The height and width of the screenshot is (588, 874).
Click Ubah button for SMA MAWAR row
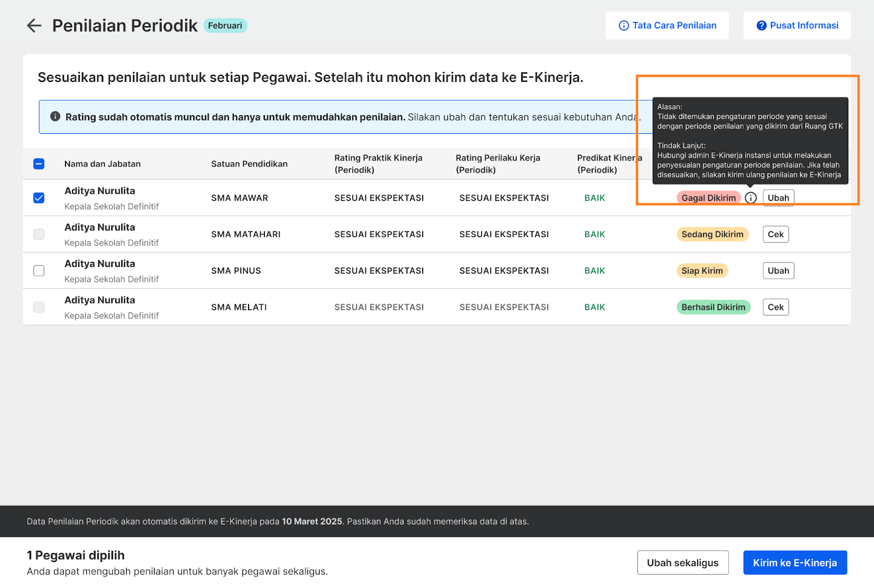tap(778, 198)
